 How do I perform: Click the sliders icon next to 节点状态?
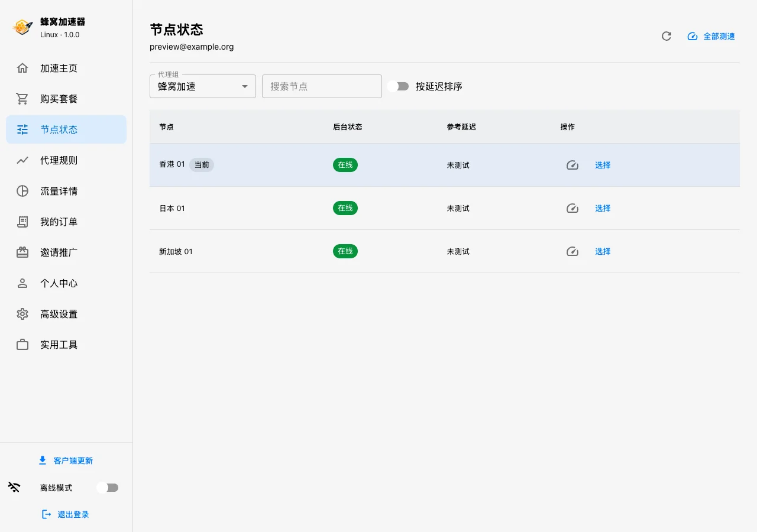coord(22,129)
